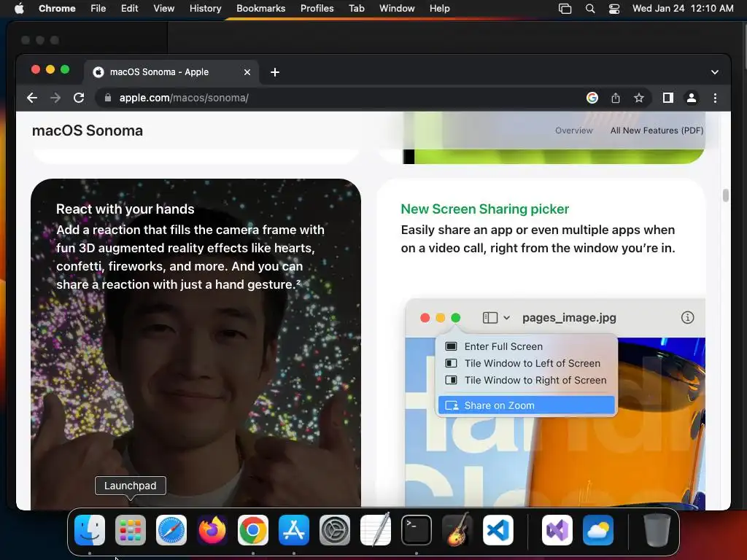Open All New Features (PDF) link

tap(657, 131)
